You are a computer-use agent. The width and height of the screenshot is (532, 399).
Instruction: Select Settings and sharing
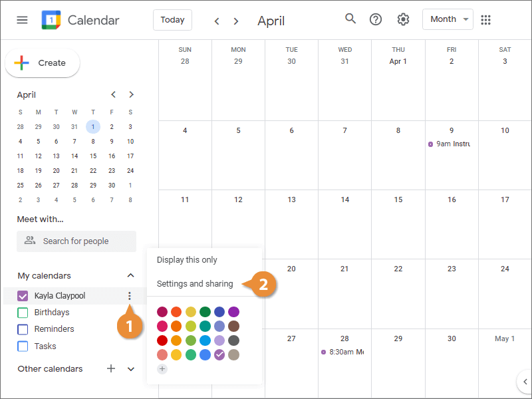point(195,284)
